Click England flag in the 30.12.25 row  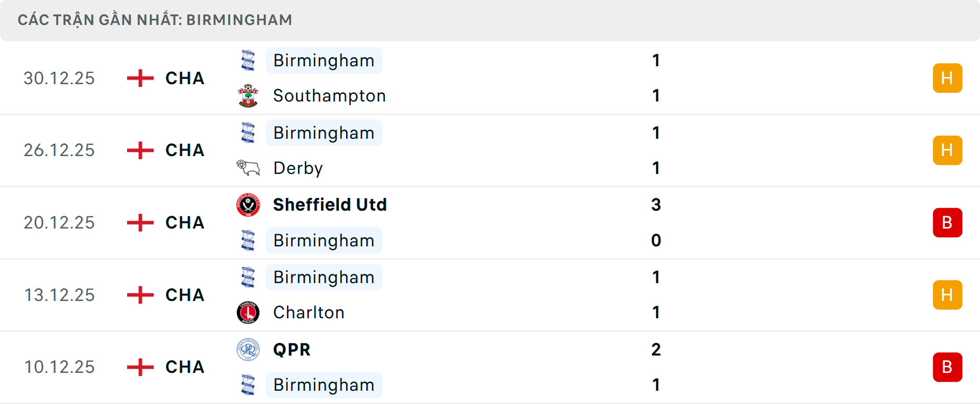point(140,78)
